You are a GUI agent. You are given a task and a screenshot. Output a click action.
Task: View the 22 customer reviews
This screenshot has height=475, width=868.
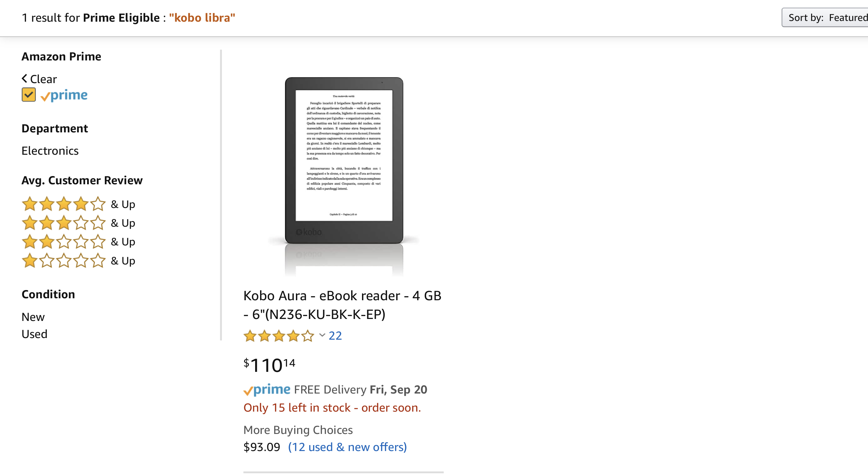(335, 336)
